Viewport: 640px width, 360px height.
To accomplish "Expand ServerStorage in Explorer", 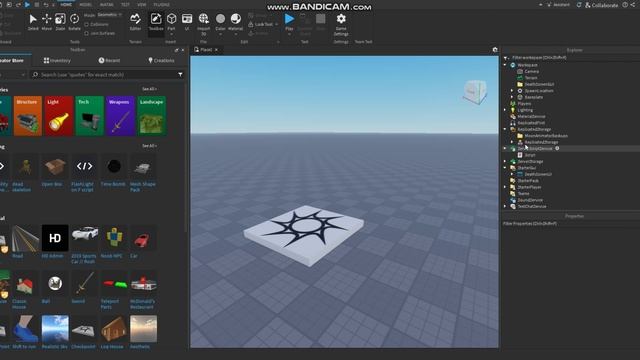I will pos(505,161).
